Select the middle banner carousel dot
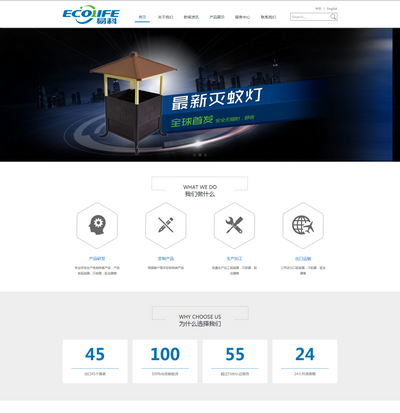The height and width of the screenshot is (413, 400). click(200, 155)
